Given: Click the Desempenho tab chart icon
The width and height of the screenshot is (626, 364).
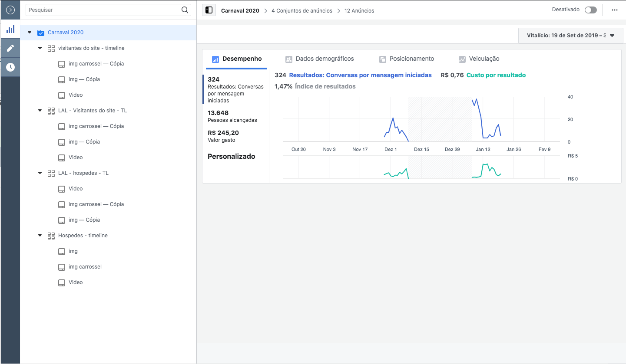Looking at the screenshot, I should click(215, 59).
